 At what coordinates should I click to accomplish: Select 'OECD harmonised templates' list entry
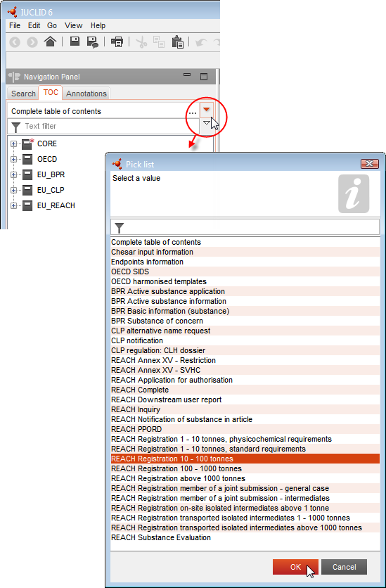tap(245, 281)
